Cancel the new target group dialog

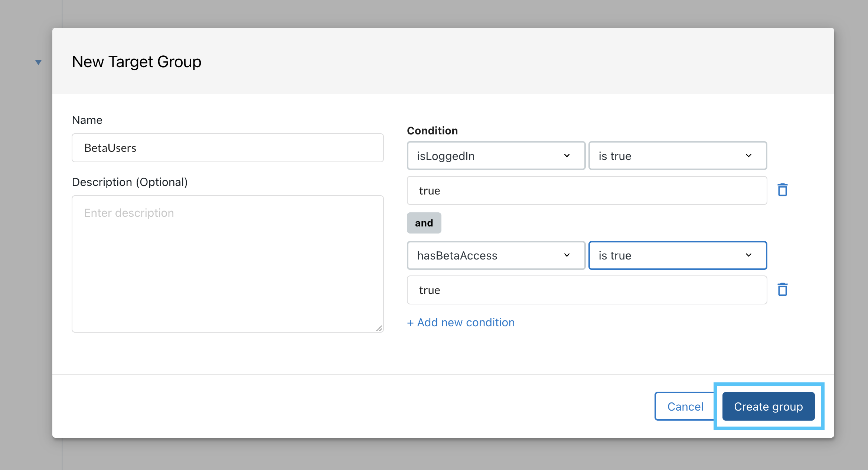(685, 406)
